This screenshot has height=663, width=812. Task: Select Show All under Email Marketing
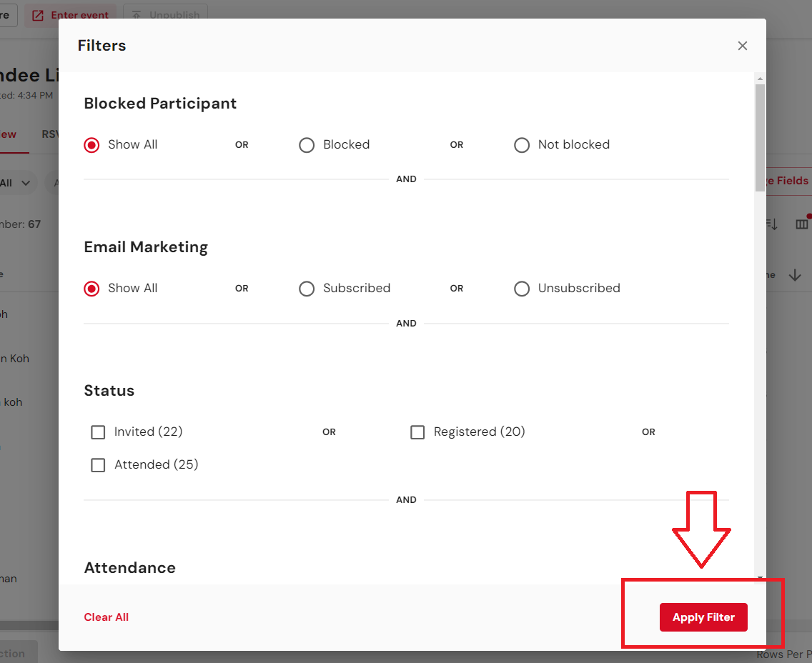pyautogui.click(x=91, y=289)
